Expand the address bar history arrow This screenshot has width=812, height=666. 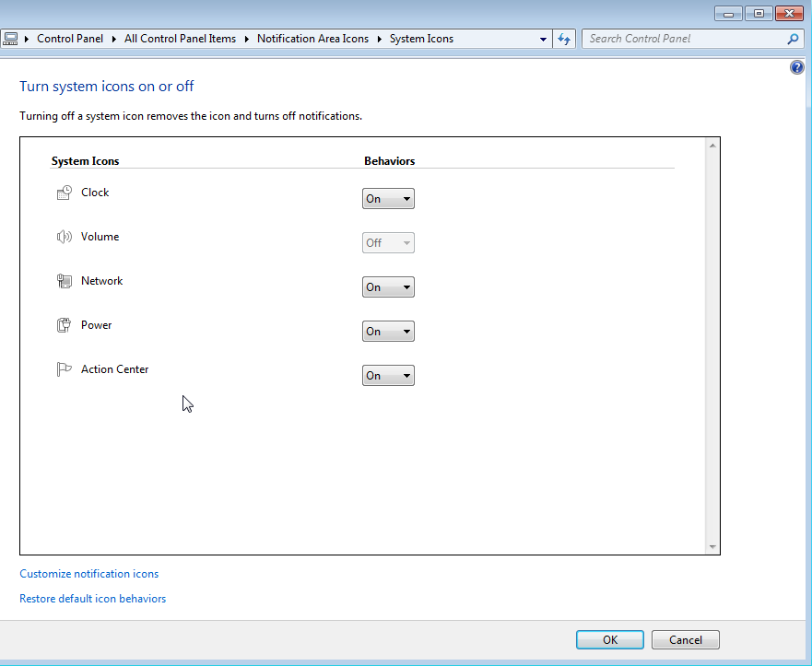543,39
